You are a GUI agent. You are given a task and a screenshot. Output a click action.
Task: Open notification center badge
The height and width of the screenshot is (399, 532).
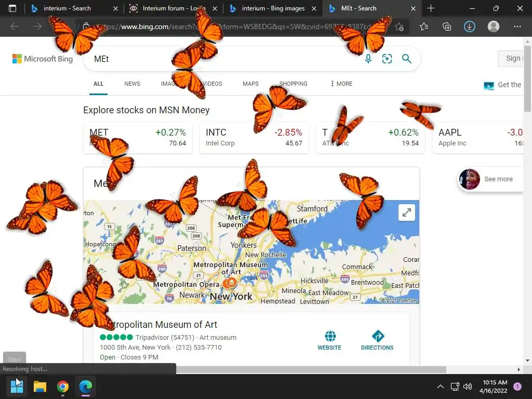click(517, 387)
